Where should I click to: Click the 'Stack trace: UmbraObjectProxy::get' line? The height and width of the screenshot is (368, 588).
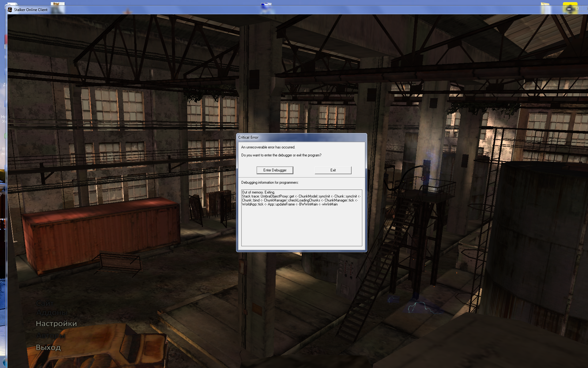click(x=301, y=196)
